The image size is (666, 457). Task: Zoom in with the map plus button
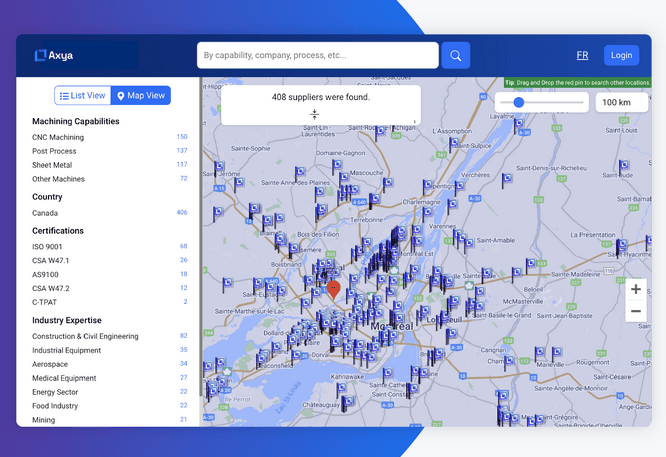pos(636,289)
